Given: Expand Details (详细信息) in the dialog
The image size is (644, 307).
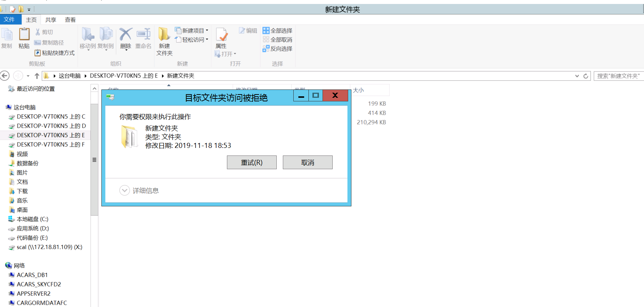Looking at the screenshot, I should (x=139, y=190).
